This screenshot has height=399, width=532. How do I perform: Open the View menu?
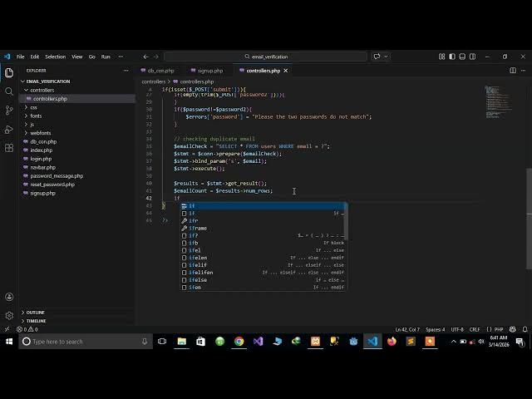[x=77, y=57]
